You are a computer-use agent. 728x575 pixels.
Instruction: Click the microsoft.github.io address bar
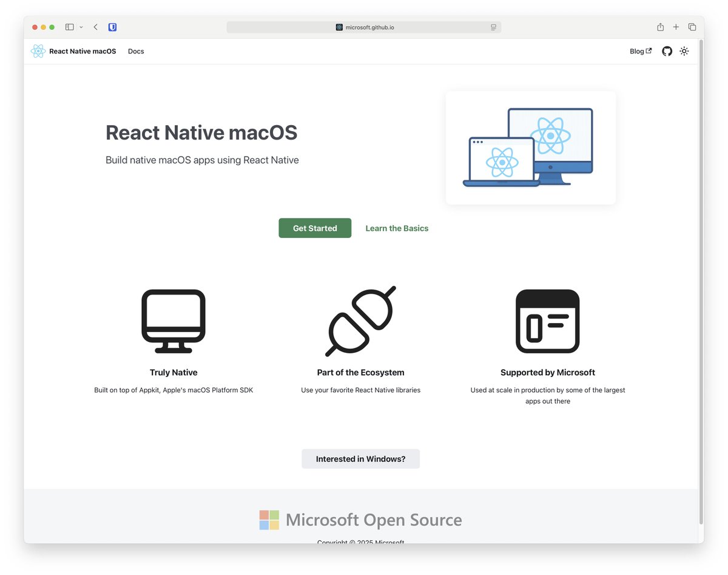pyautogui.click(x=364, y=27)
